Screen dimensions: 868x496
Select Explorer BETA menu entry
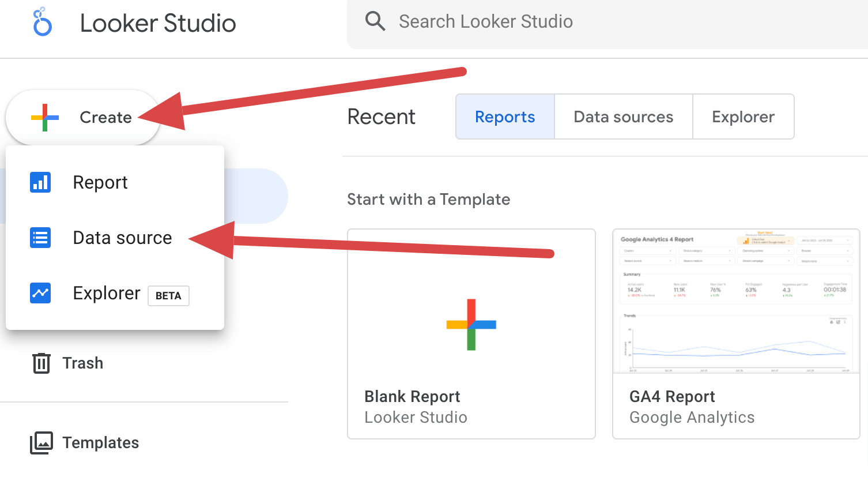pyautogui.click(x=115, y=293)
